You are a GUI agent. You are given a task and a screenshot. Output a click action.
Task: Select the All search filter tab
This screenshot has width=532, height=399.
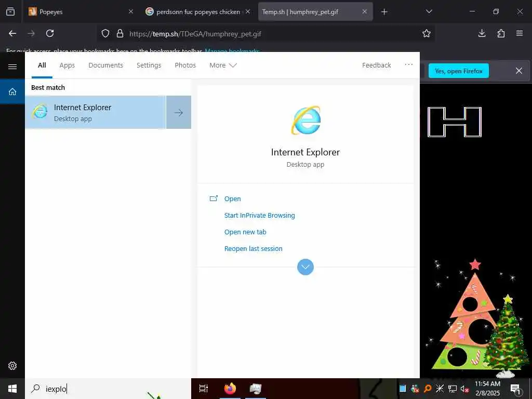[42, 65]
